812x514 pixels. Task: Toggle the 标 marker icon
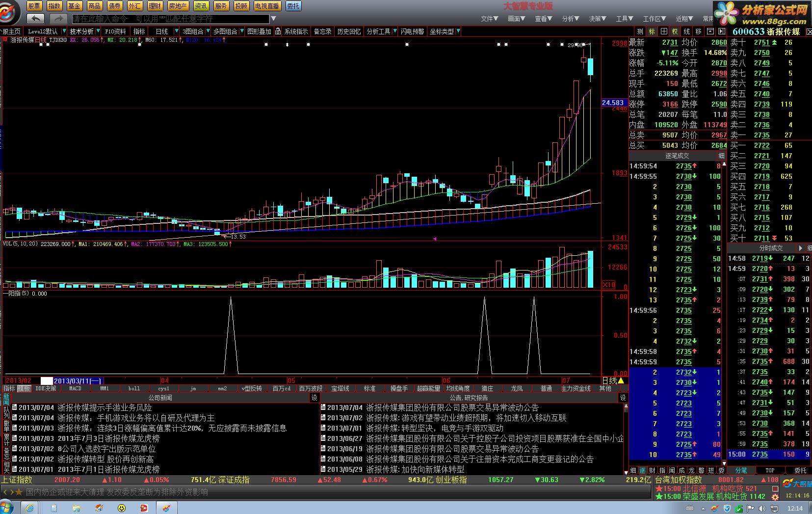point(652,31)
